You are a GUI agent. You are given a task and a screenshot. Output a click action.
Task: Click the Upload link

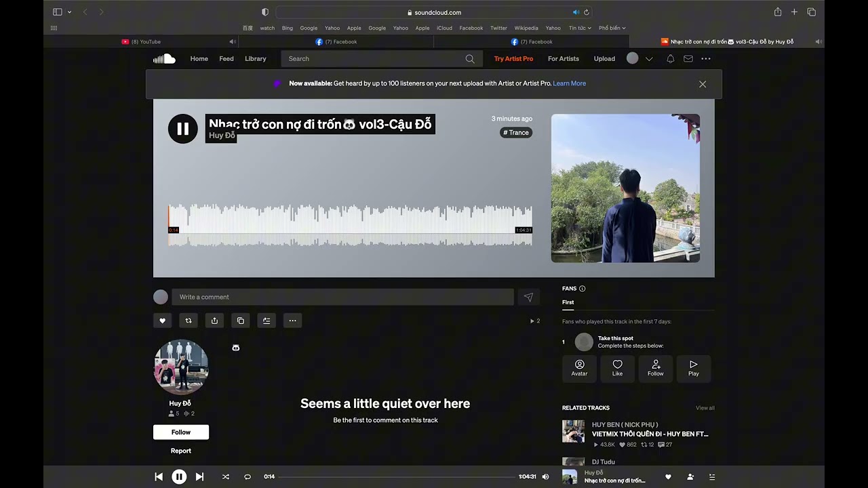pyautogui.click(x=604, y=59)
